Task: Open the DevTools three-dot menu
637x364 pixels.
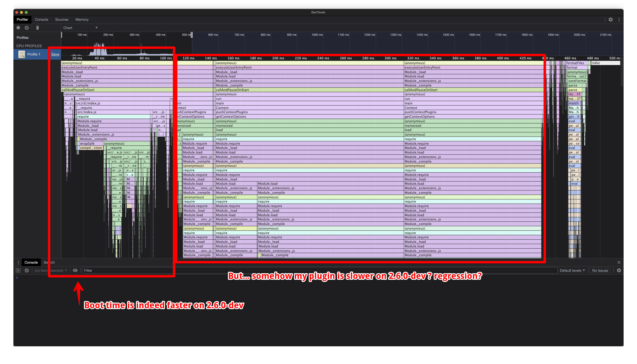Action: tap(619, 20)
